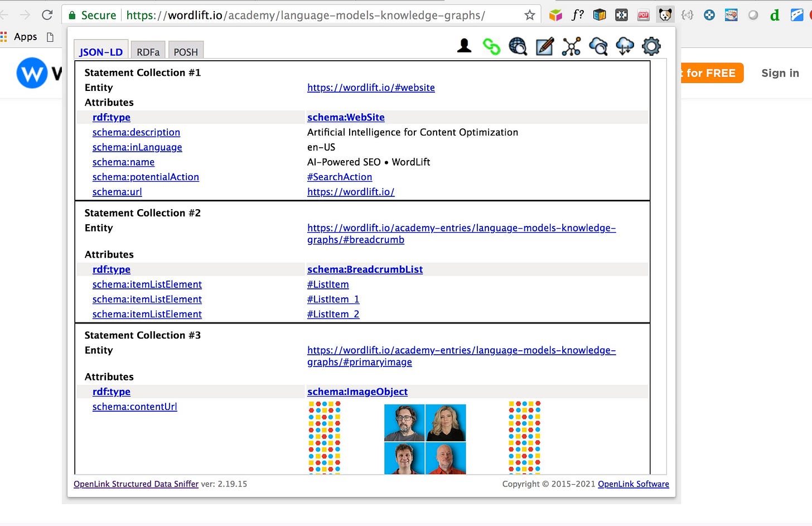Click 'Artificial Intelligence for Content Optimization' text
Viewport: 812px width, 526px height.
413,132
